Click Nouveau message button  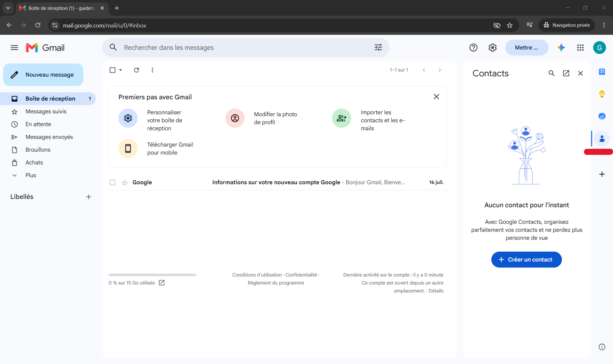tap(43, 75)
